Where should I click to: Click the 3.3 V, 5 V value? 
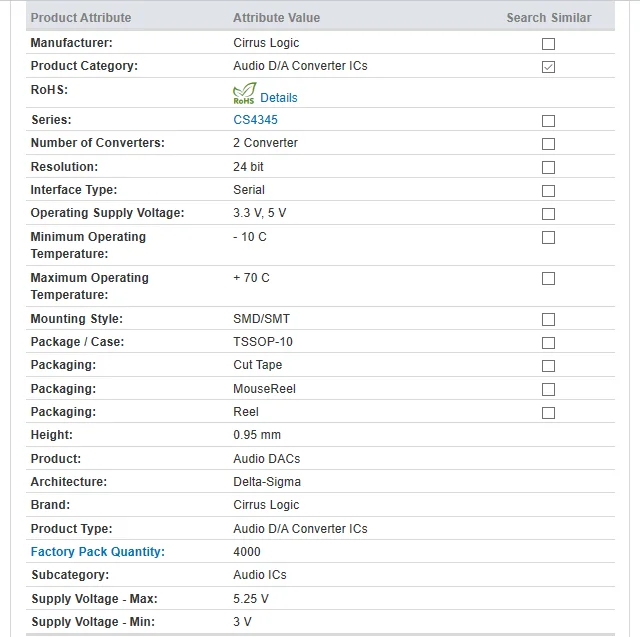260,213
